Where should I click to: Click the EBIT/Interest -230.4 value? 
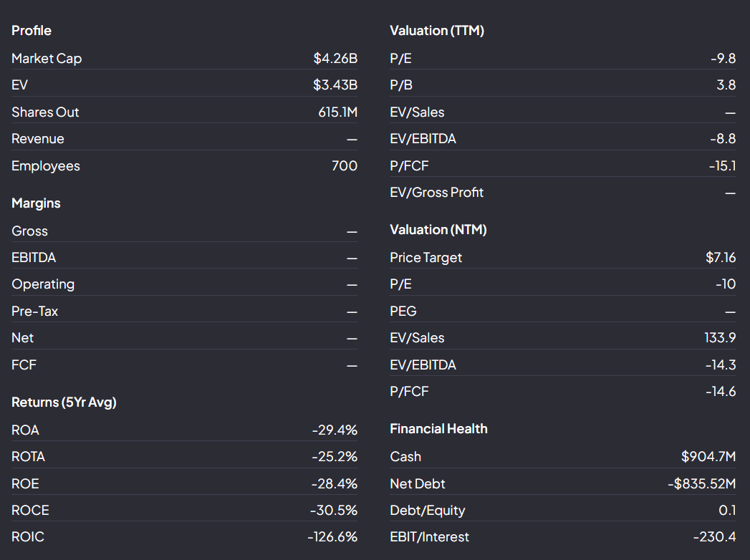(x=715, y=536)
